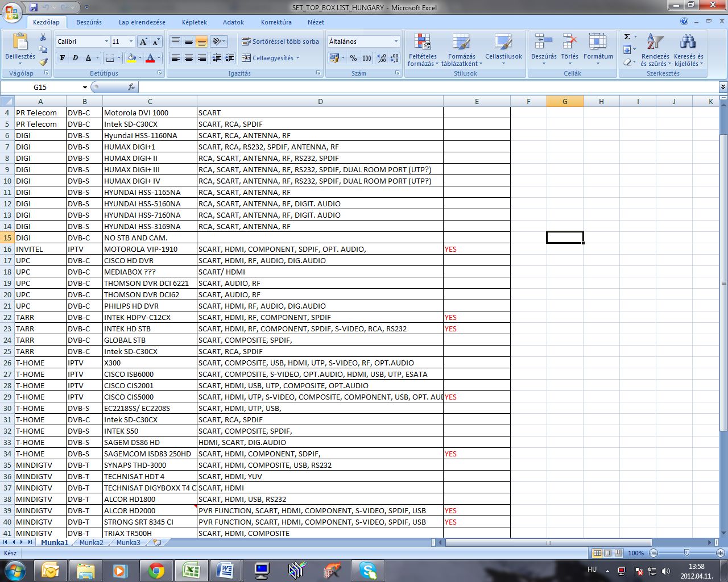Image resolution: width=728 pixels, height=582 pixels.
Task: Open Feltételes formázás conditional formatting
Action: (x=423, y=50)
